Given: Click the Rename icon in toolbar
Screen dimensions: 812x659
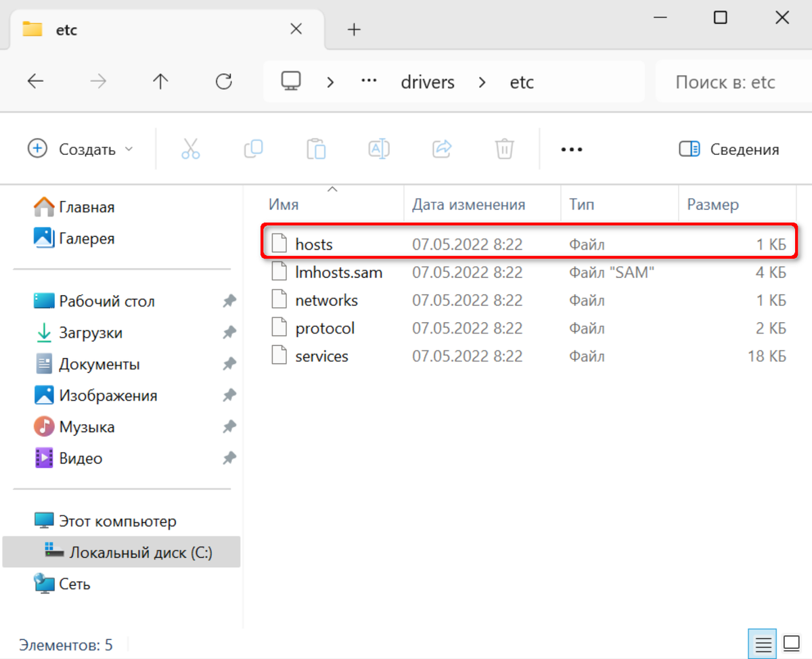Looking at the screenshot, I should 379,149.
